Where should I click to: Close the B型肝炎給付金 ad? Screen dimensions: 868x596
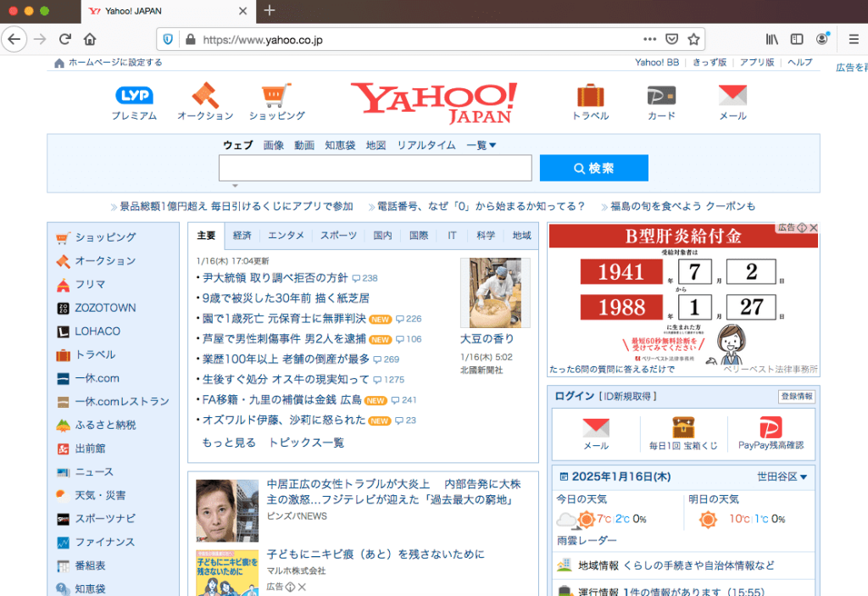pyautogui.click(x=813, y=228)
